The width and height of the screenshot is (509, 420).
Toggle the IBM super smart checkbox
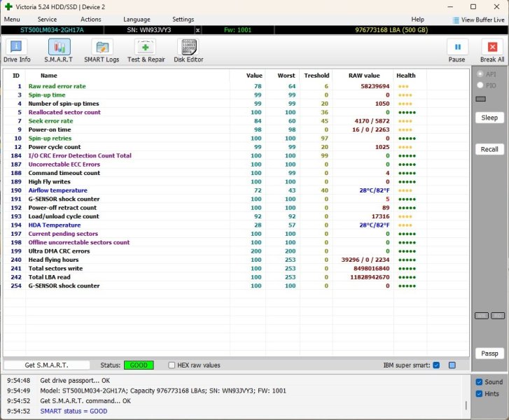436,365
